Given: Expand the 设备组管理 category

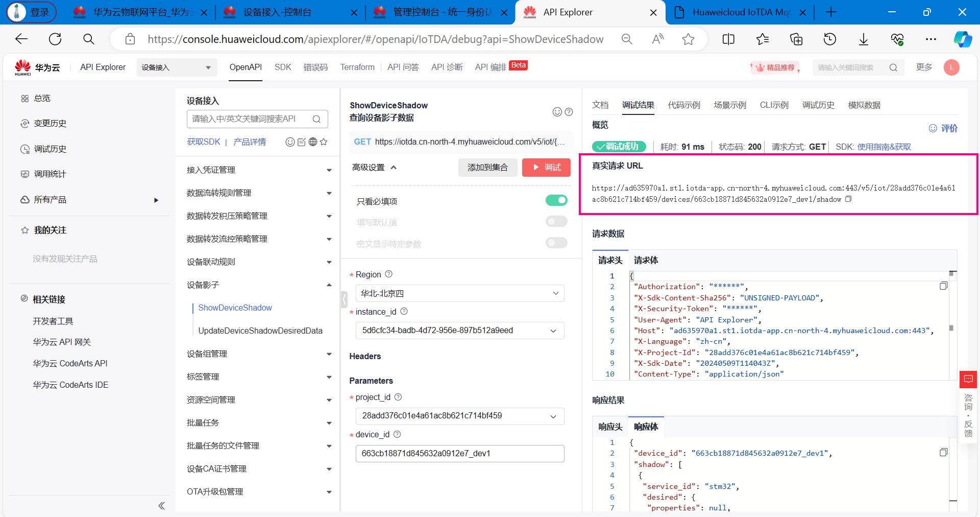Looking at the screenshot, I should tap(259, 354).
